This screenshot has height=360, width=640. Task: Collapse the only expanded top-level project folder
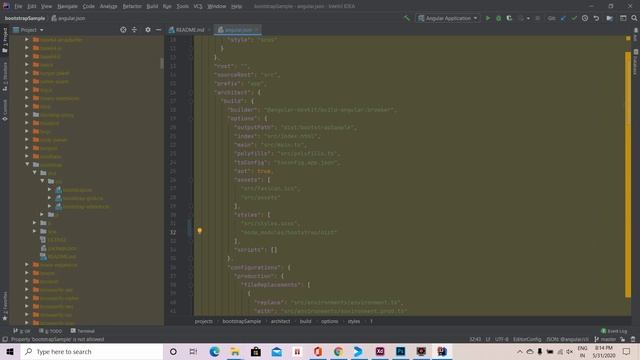tap(27, 164)
